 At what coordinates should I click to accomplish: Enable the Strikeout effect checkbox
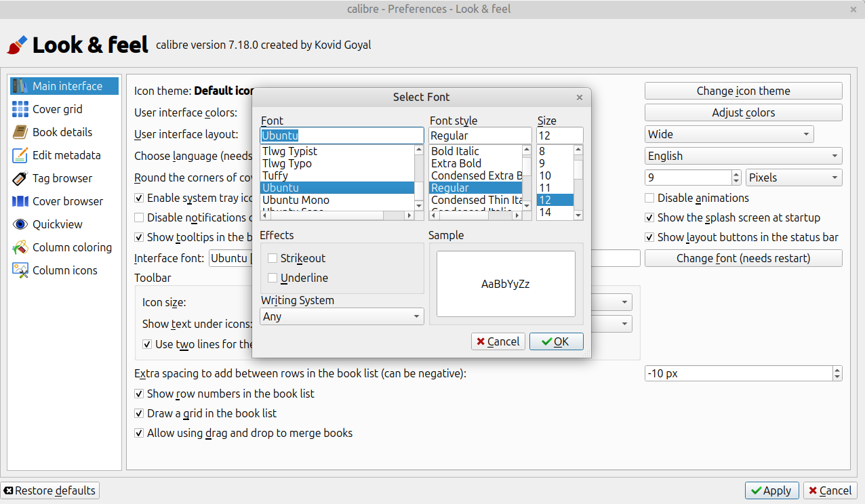click(x=273, y=258)
